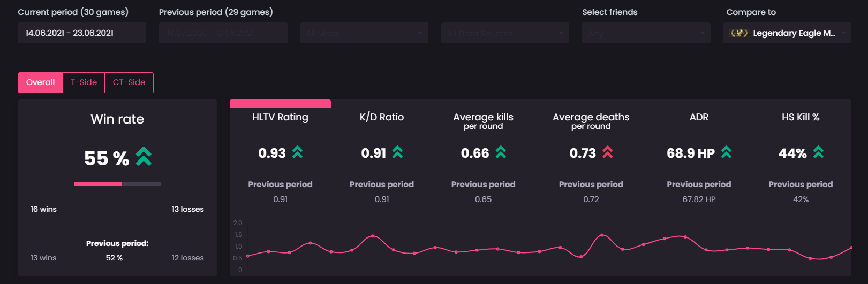Image resolution: width=868 pixels, height=284 pixels.
Task: Click the Average kills trend arrow icon
Action: [501, 152]
